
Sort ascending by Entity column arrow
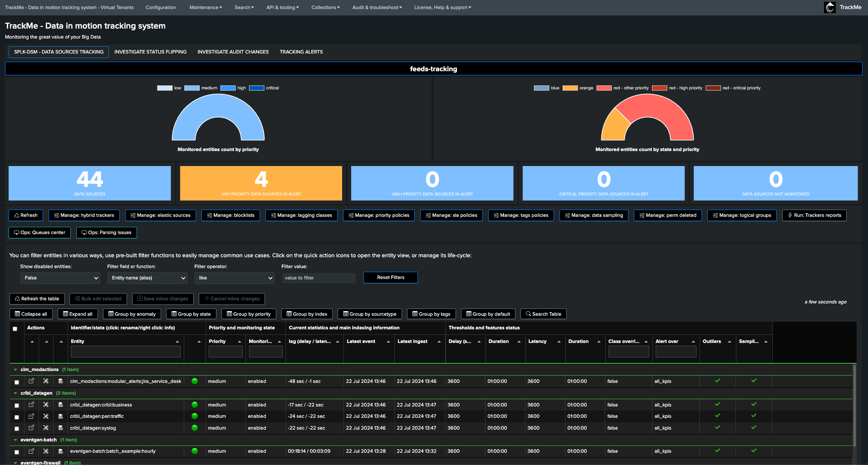coord(177,342)
